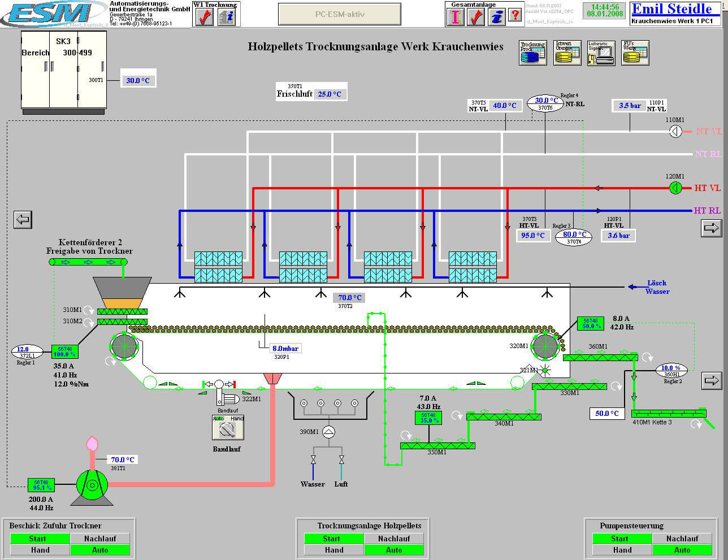Click the Kettenförderer 2 conveyor symbol

tap(88, 262)
